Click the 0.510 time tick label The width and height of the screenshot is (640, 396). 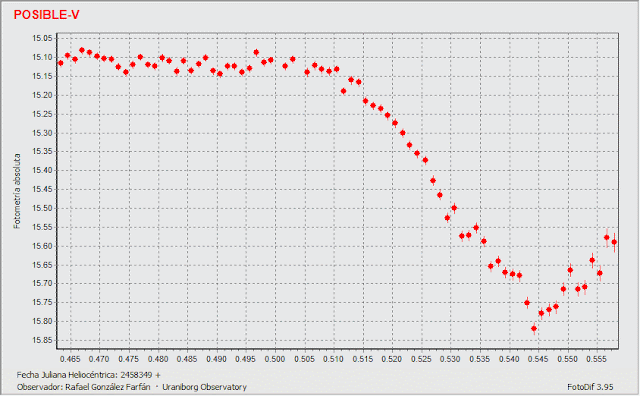[334, 359]
